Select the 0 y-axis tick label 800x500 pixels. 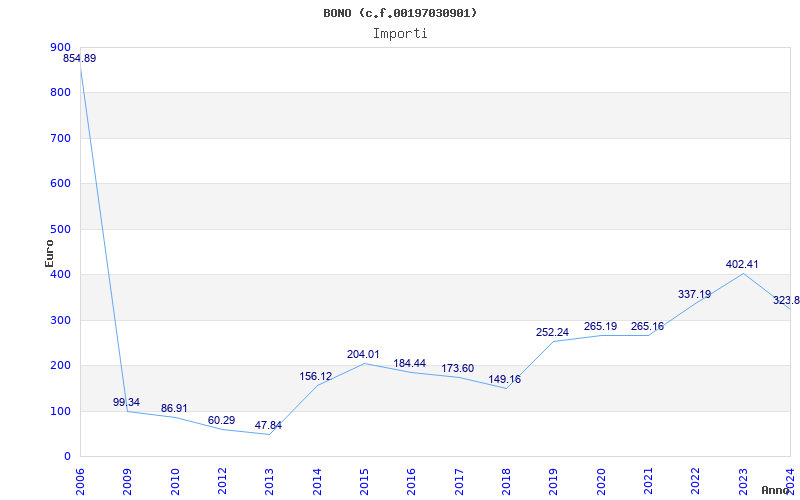click(x=67, y=457)
